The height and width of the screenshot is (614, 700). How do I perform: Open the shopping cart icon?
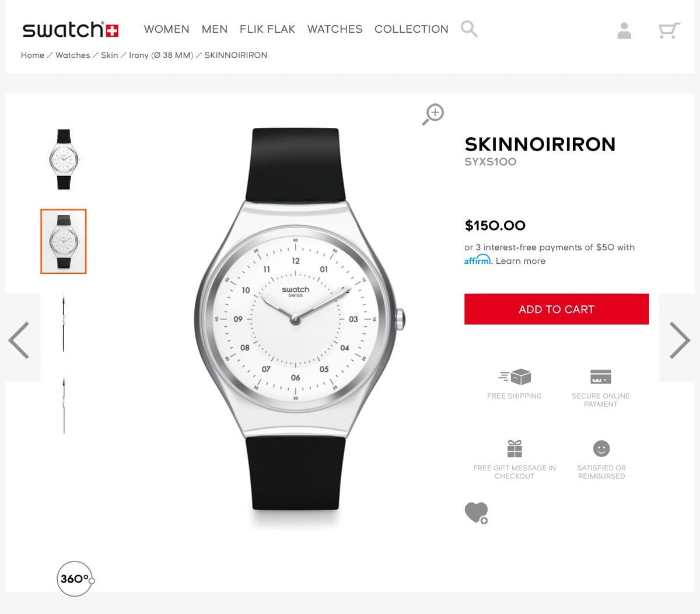click(669, 30)
